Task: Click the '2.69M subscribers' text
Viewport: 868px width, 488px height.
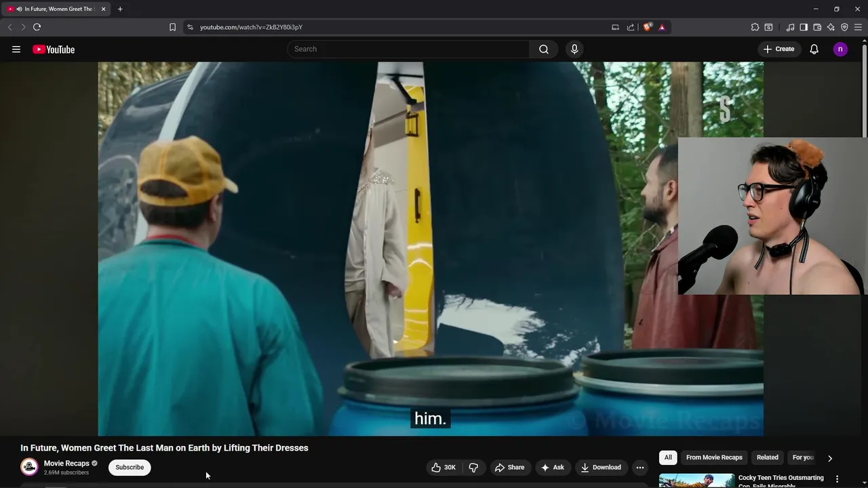Action: tap(66, 472)
